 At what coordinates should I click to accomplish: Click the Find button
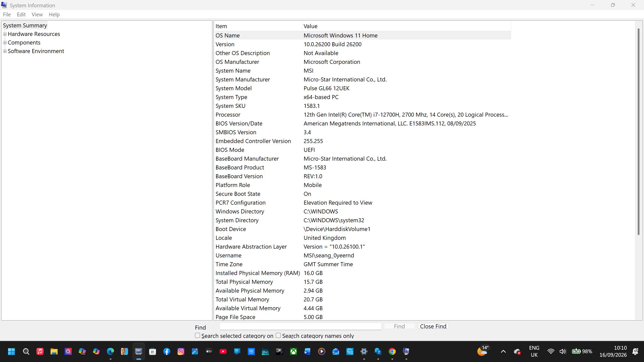(x=399, y=326)
